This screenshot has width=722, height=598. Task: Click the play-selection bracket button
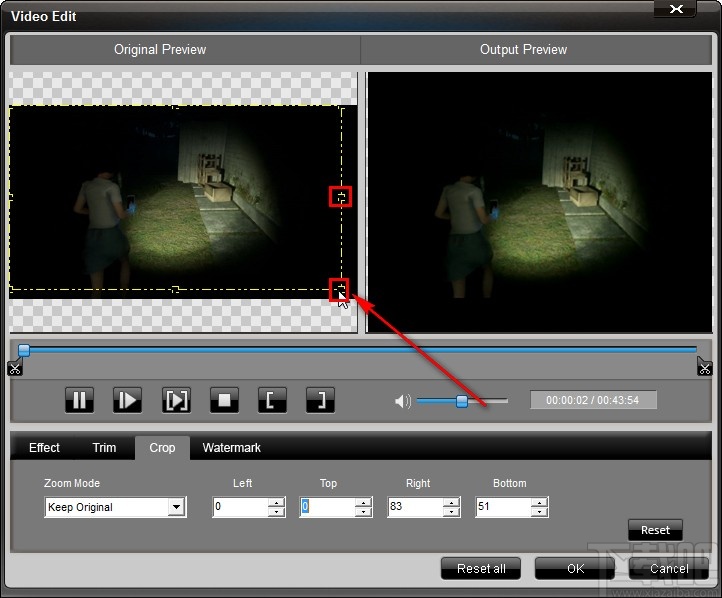176,400
